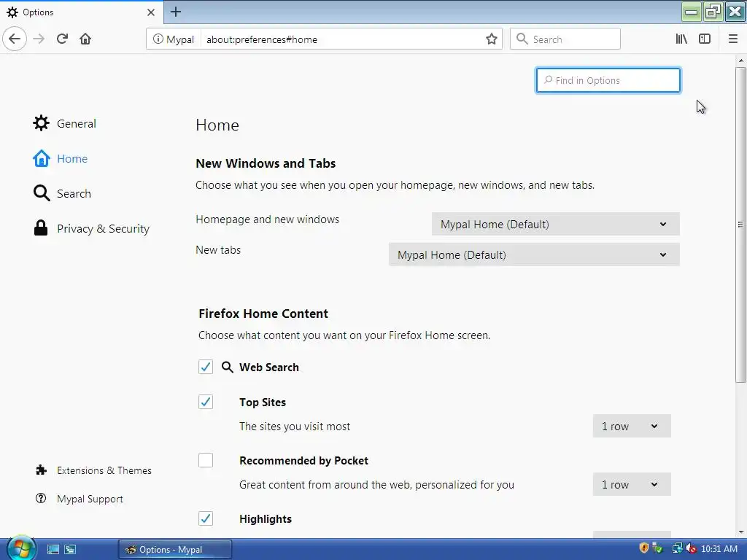Viewport: 747px width, 560px height.
Task: Uncheck the Highlights checkbox
Action: pyautogui.click(x=206, y=518)
